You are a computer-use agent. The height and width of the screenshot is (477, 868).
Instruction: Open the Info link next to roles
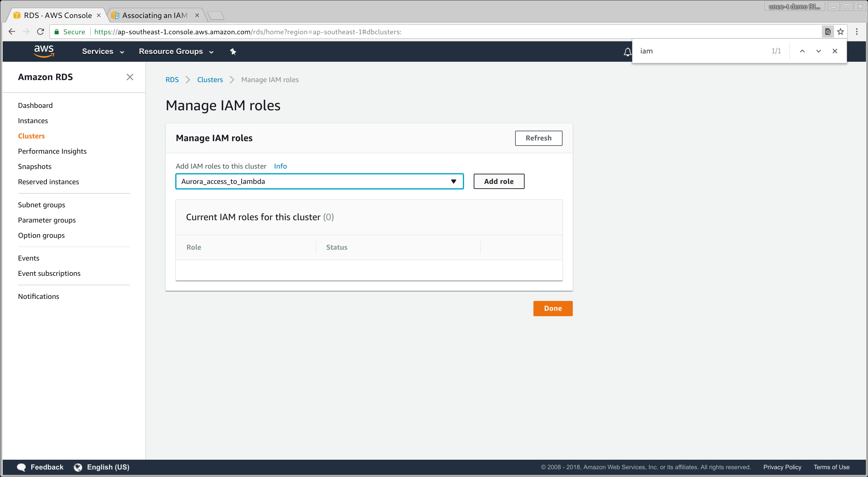click(x=280, y=166)
